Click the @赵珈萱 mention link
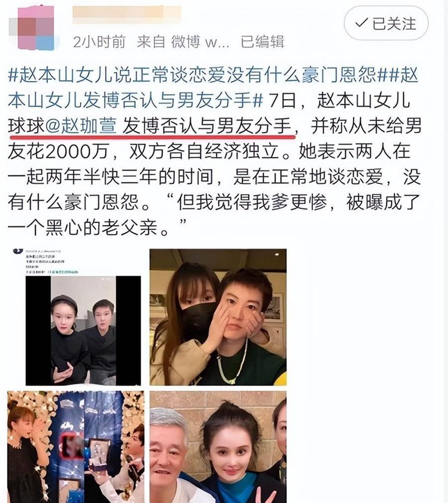This screenshot has width=448, height=503. 81,126
